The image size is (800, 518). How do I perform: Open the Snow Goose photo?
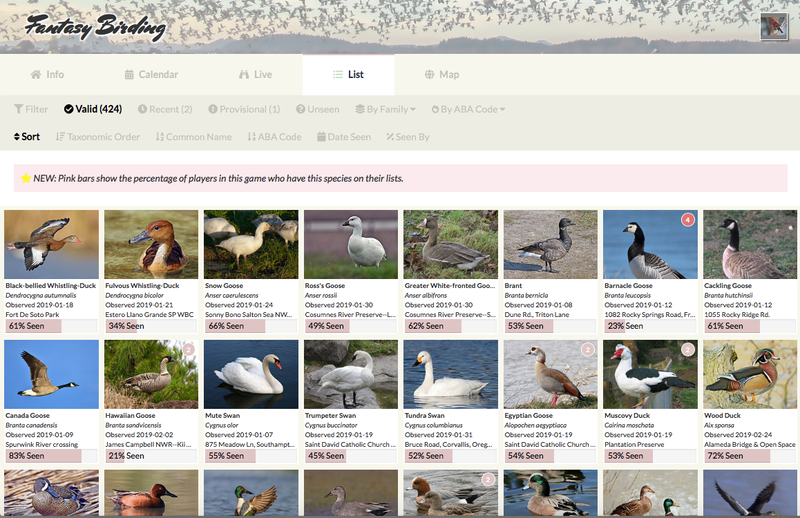click(251, 244)
